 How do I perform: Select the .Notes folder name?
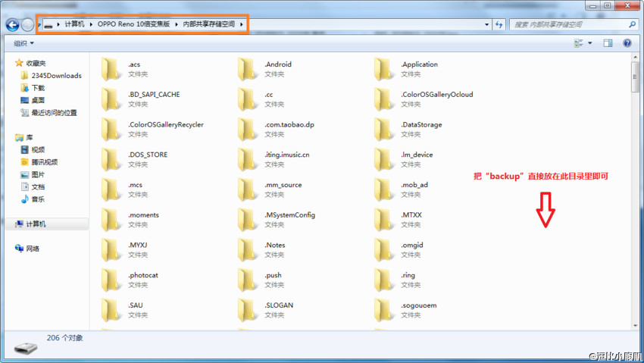275,245
